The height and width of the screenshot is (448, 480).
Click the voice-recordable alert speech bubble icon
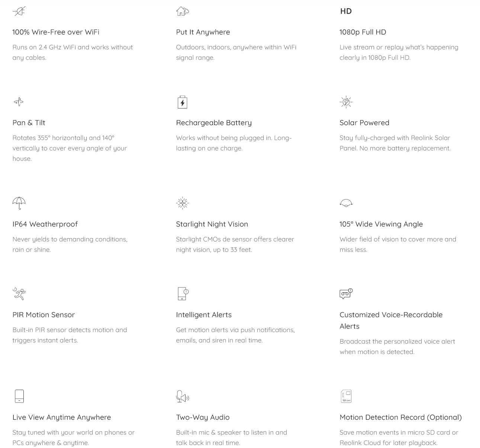pyautogui.click(x=346, y=293)
